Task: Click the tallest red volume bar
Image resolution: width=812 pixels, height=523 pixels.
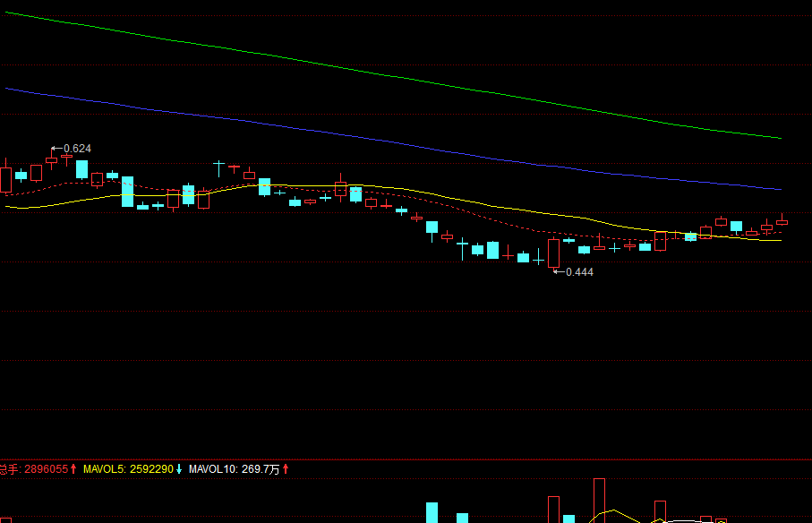Action: point(599,501)
